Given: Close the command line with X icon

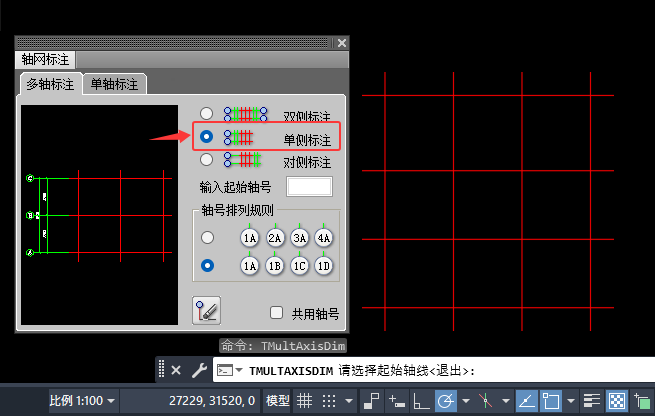Looking at the screenshot, I should (176, 370).
